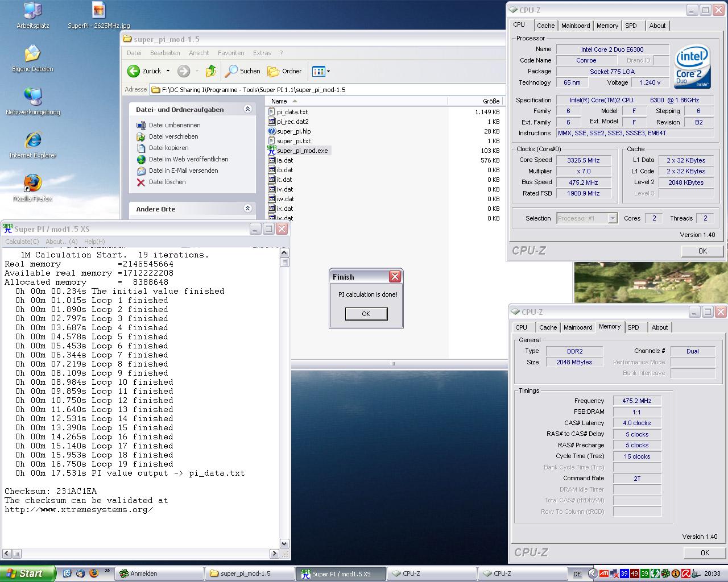
Task: Go up one folder level in Explorer
Action: (211, 71)
